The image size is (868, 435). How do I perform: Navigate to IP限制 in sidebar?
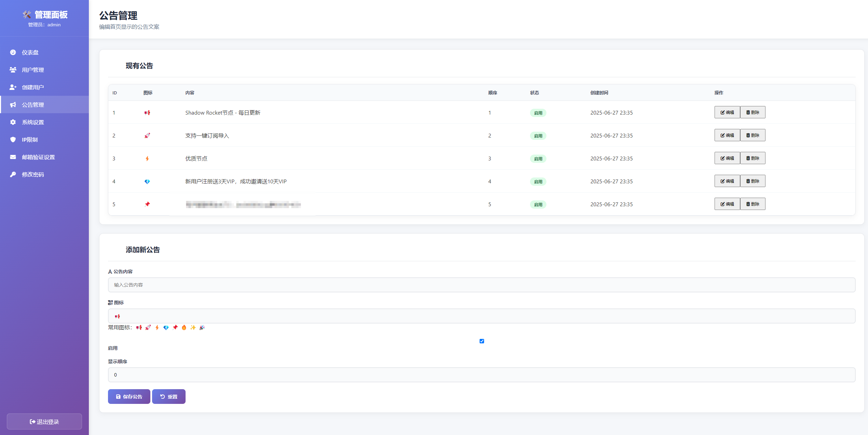(x=30, y=140)
